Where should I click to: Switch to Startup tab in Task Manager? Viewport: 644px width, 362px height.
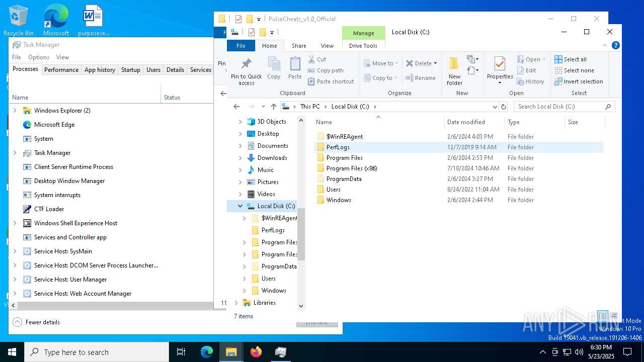pos(130,70)
